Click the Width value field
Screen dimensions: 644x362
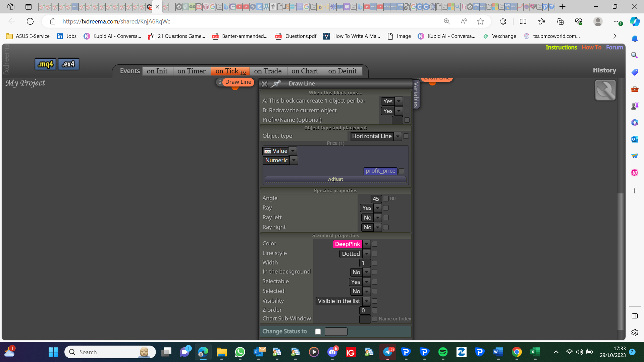pyautogui.click(x=365, y=263)
